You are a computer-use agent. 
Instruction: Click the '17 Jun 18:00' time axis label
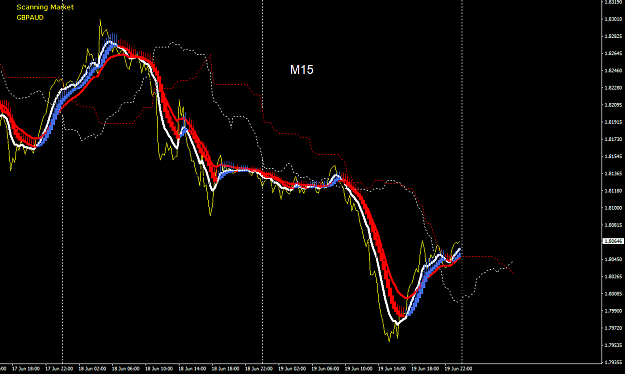(26, 369)
